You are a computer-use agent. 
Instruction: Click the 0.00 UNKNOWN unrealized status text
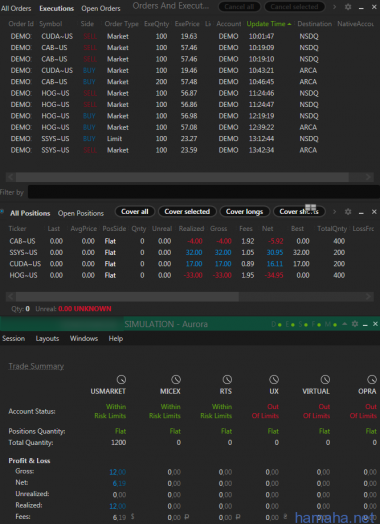coord(85,309)
